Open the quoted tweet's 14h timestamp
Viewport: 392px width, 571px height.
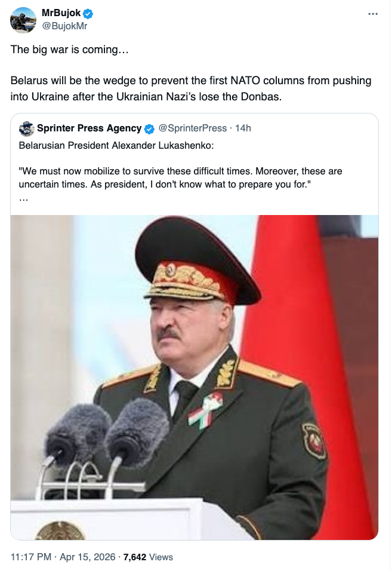pos(243,128)
